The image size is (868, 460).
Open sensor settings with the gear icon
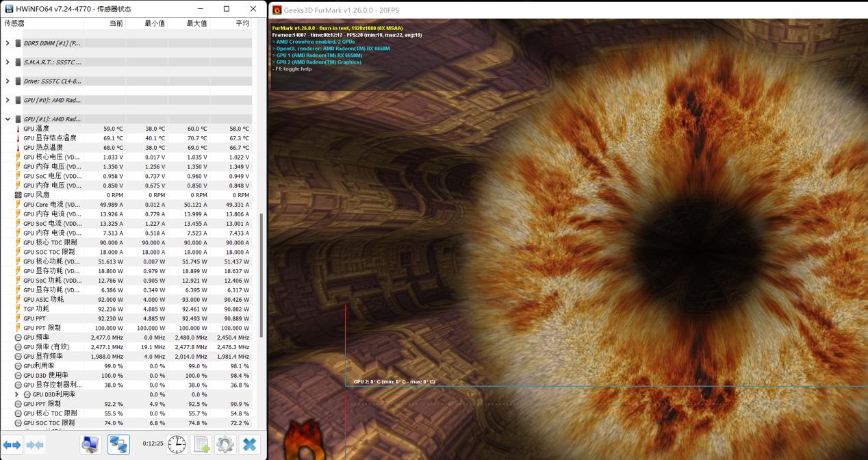point(225,444)
